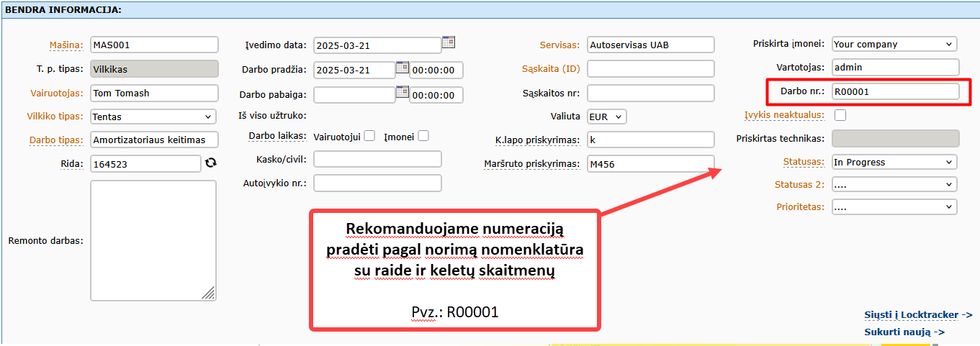
Task: Open calendar picker for Darbo pabaiga
Action: tap(403, 91)
